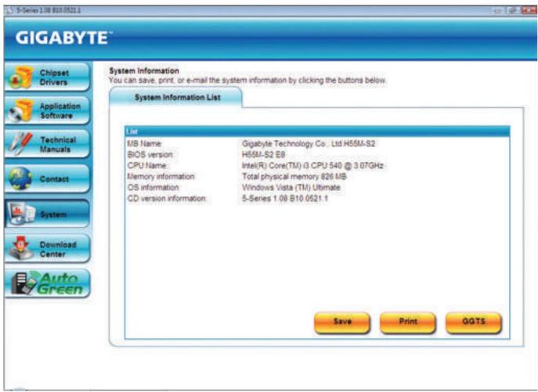Click the Gigabyte Technology Co., Ltd H55M-S2 value
Image resolution: width=538 pixels, height=392 pixels.
(309, 144)
